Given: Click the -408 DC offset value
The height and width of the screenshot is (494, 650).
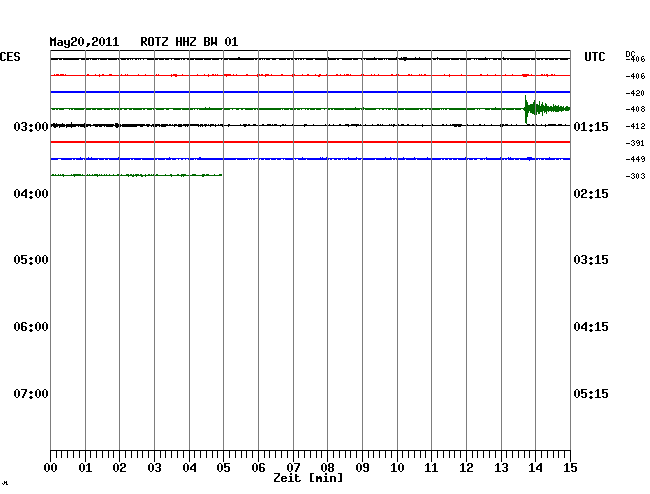Looking at the screenshot, I should (x=635, y=109).
